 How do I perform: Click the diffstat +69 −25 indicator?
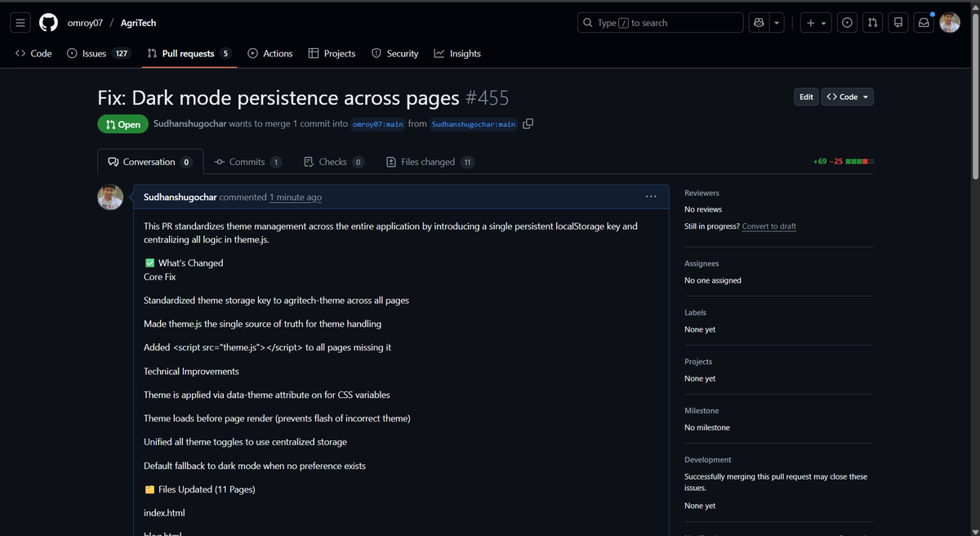point(844,162)
